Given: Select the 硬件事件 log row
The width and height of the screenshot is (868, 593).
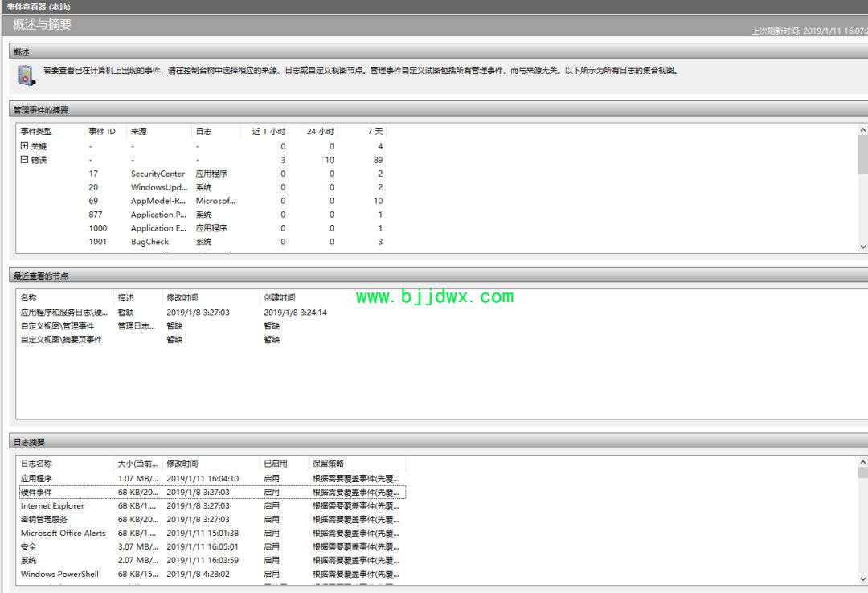Looking at the screenshot, I should click(x=212, y=493).
